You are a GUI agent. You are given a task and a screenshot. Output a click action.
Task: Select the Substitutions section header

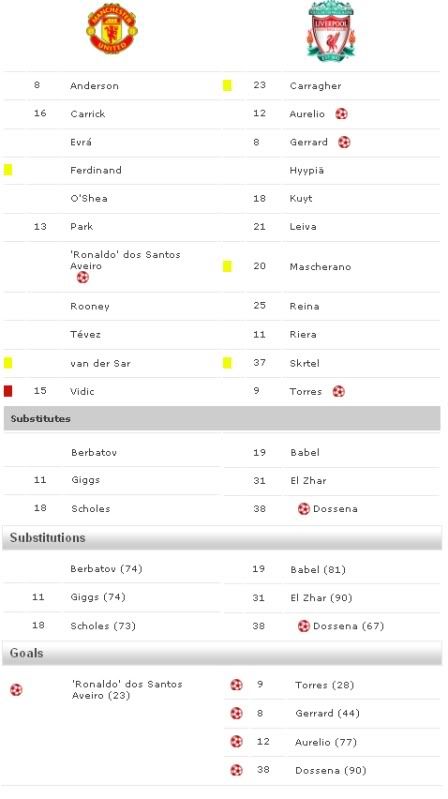point(222,538)
